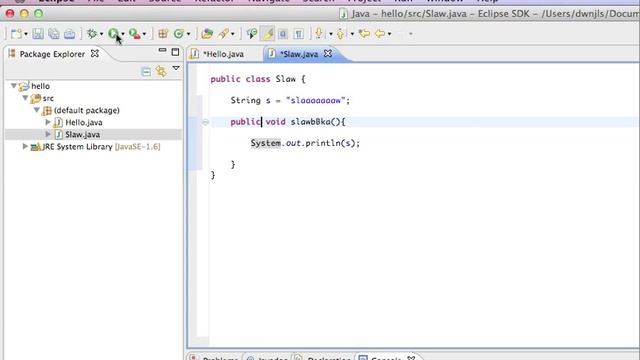Screen dimensions: 640x360
Task: Collapse the hello project node
Action: pos(14,86)
